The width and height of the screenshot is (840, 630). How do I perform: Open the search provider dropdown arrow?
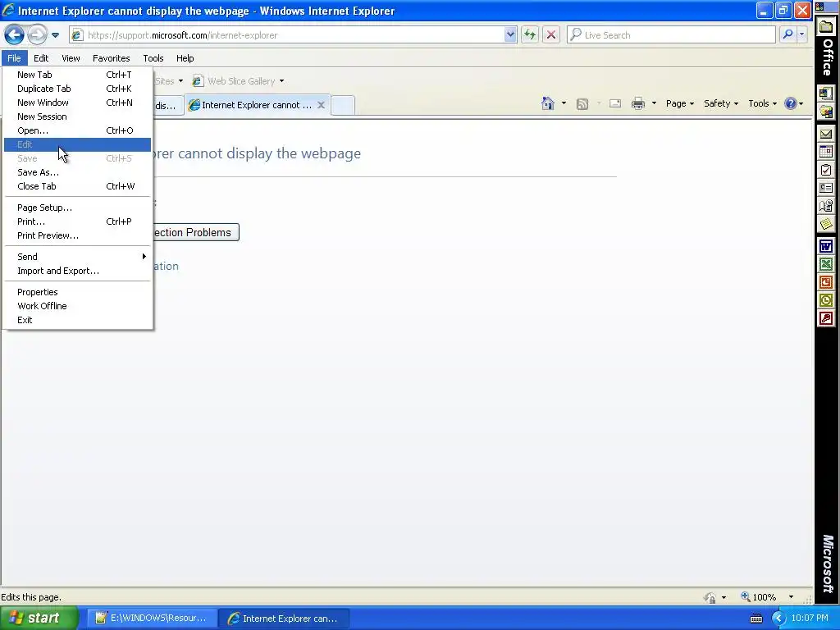tap(801, 34)
